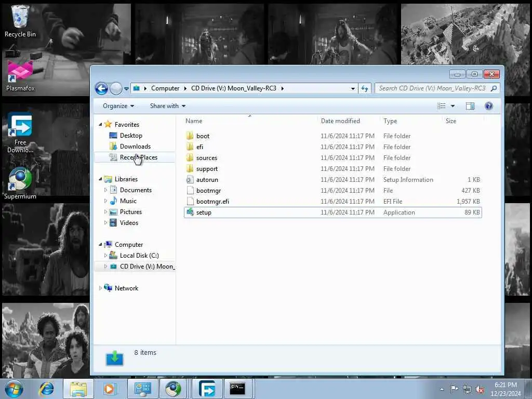Open the Command Prompt taskbar button
This screenshot has height=399, width=532.
(x=237, y=389)
